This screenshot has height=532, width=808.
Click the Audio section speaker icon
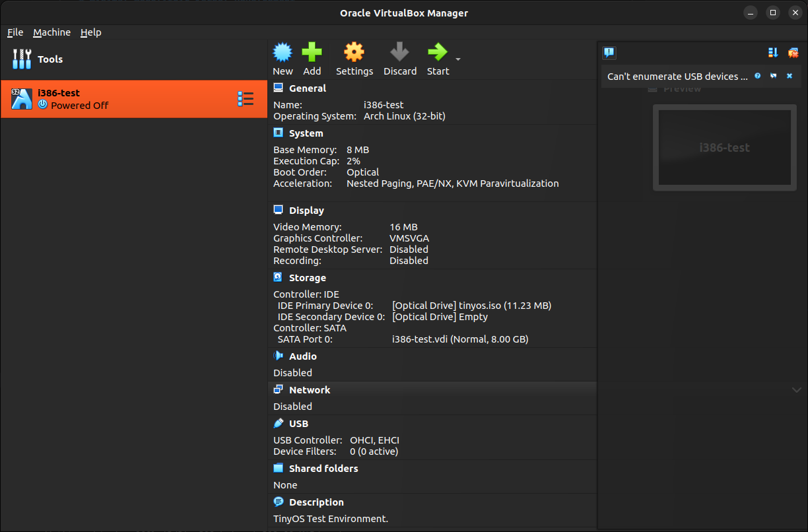tap(279, 356)
